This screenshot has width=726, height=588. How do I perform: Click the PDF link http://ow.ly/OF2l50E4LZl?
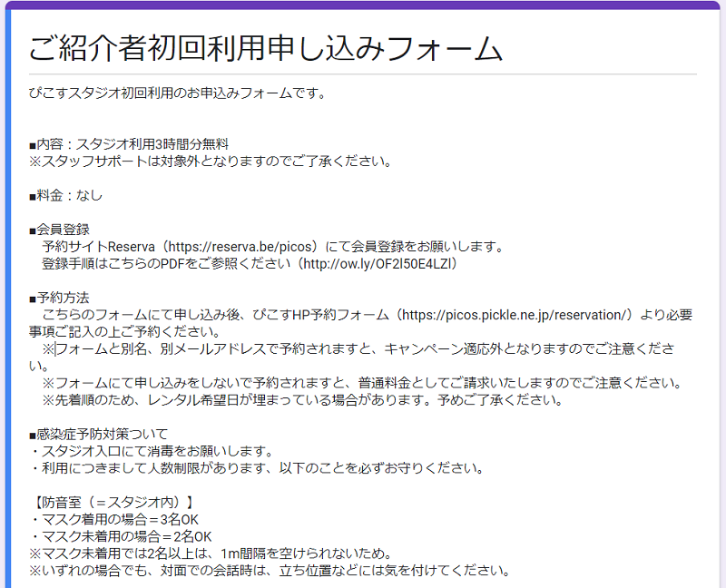click(377, 263)
